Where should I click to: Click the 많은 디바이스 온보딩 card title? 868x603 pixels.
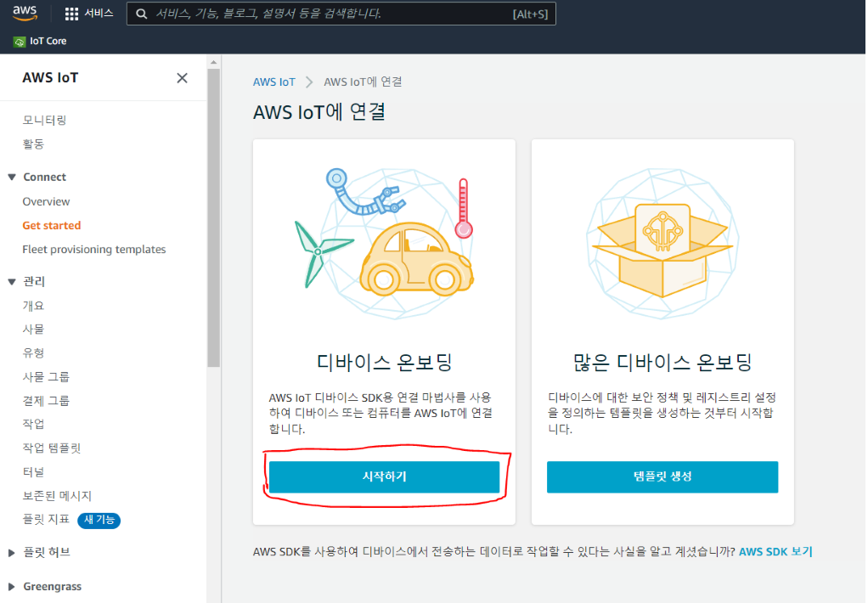pyautogui.click(x=662, y=362)
